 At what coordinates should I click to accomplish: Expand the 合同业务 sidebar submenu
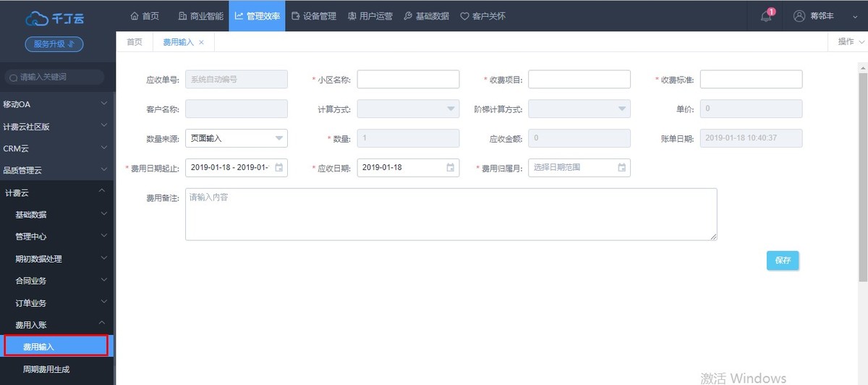[57, 281]
